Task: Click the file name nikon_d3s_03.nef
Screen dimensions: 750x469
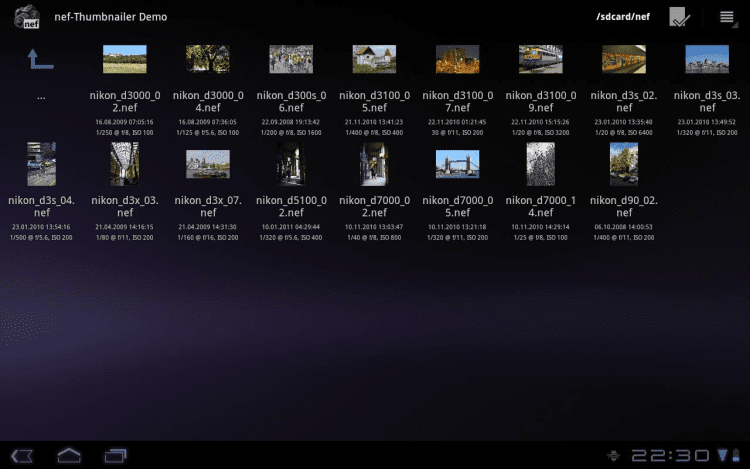Action: pyautogui.click(x=707, y=101)
